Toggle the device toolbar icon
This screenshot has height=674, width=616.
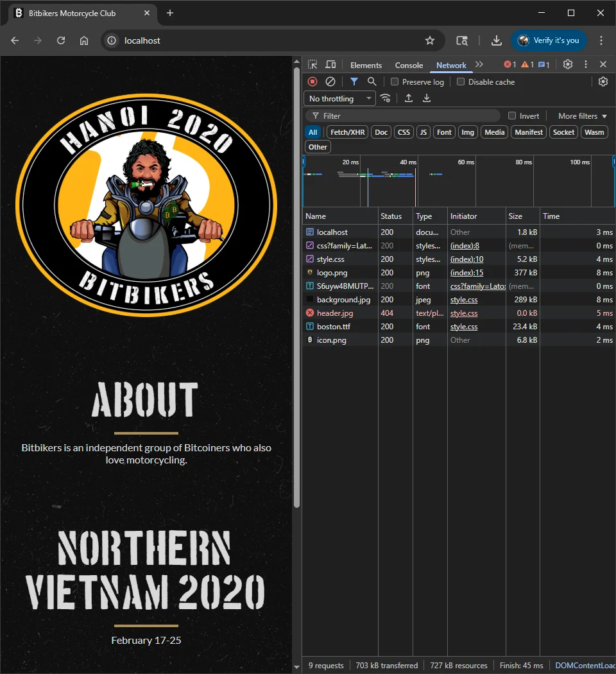[330, 65]
